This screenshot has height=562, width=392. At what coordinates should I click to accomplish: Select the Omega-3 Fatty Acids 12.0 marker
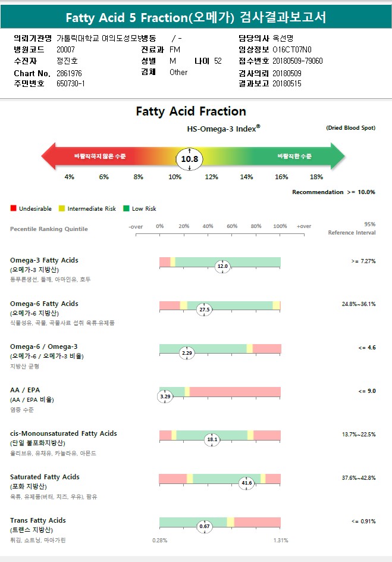pyautogui.click(x=222, y=266)
